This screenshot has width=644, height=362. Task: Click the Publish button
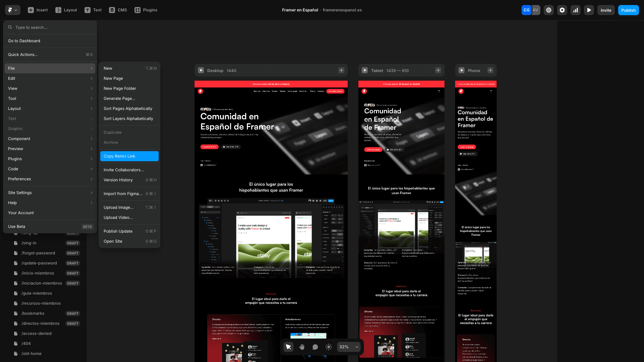coord(628,10)
